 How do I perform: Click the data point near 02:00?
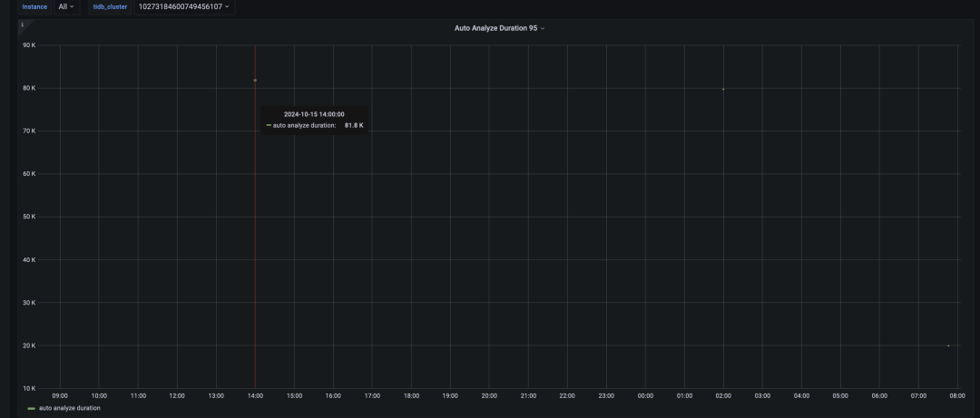point(723,90)
